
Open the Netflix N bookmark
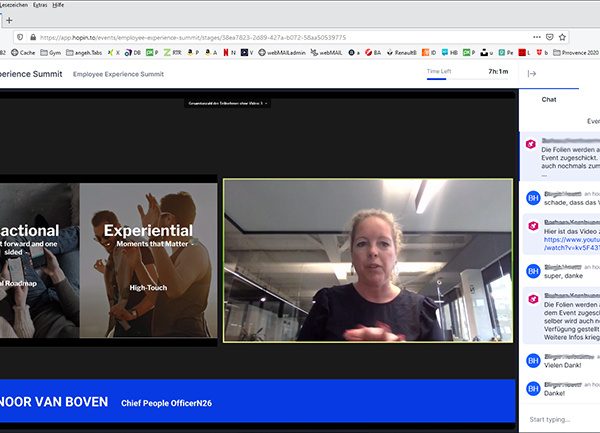coord(230,52)
